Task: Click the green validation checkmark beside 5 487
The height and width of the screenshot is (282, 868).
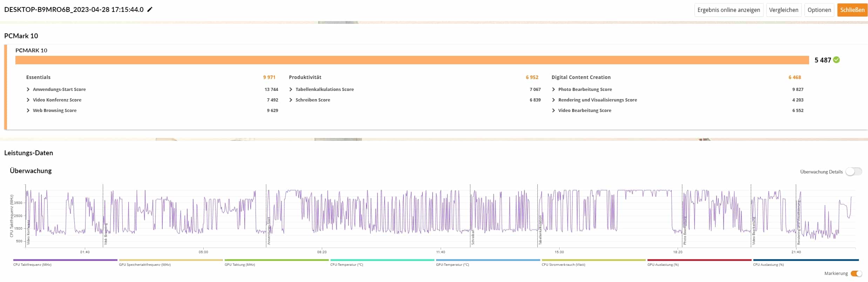Action: click(x=836, y=60)
